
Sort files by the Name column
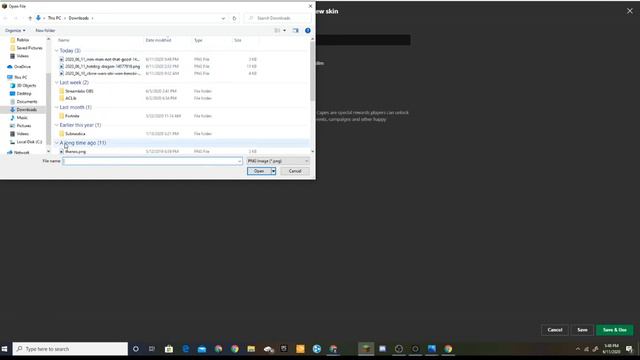click(64, 40)
